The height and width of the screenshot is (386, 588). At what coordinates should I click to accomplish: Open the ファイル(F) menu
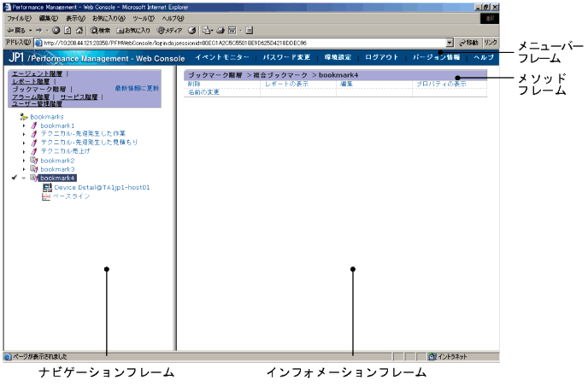[x=19, y=19]
